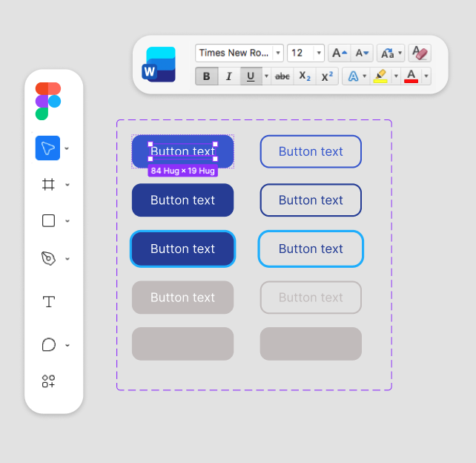Image resolution: width=476 pixels, height=463 pixels.
Task: Apply superscript formatting
Action: pos(327,76)
